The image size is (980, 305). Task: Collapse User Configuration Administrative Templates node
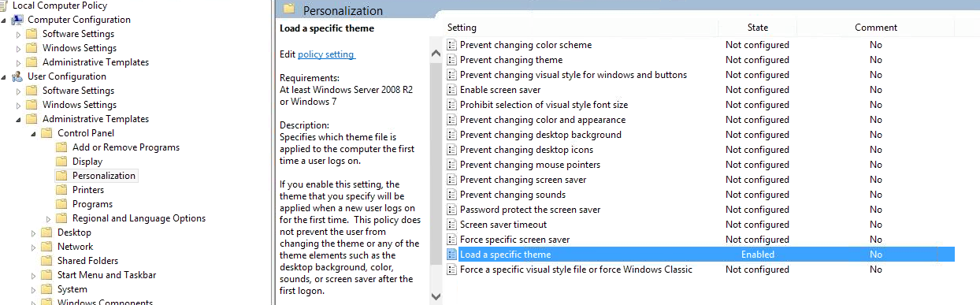click(19, 119)
